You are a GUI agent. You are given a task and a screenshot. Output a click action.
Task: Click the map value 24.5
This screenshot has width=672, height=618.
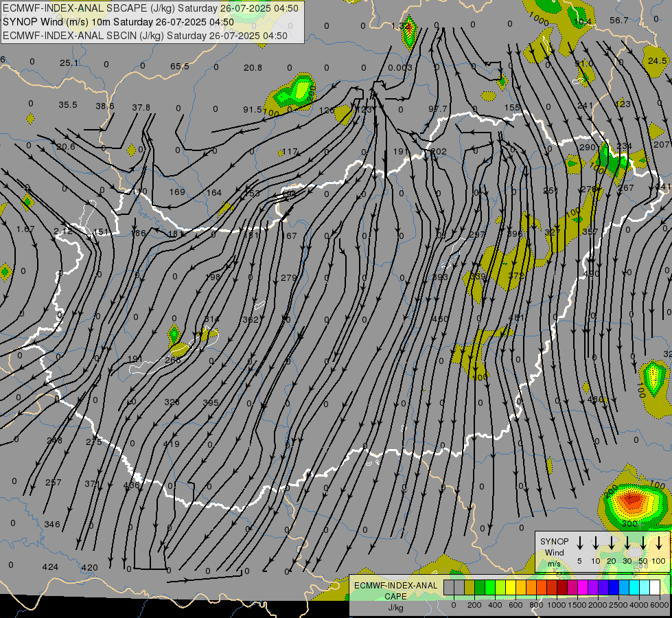(x=658, y=61)
